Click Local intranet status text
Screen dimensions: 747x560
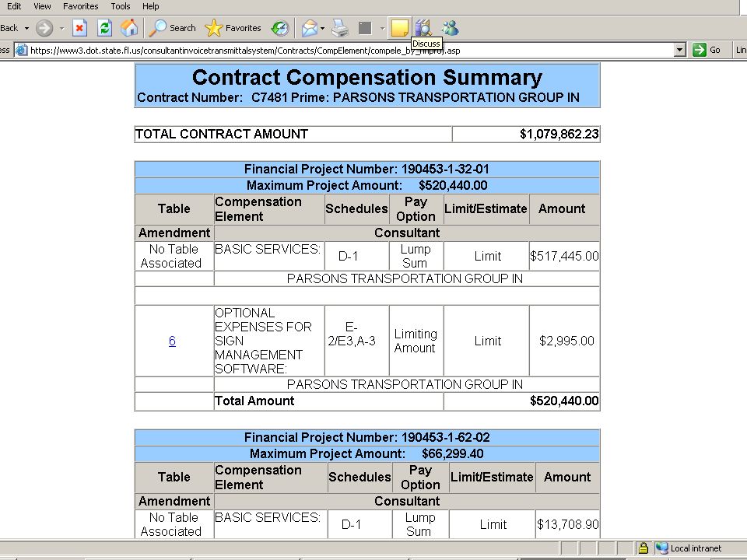click(x=696, y=548)
